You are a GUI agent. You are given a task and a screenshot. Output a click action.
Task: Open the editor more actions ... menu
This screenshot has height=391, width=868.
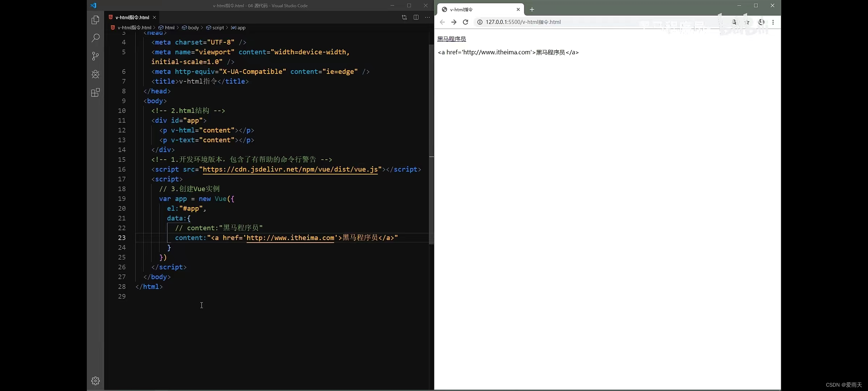[427, 17]
